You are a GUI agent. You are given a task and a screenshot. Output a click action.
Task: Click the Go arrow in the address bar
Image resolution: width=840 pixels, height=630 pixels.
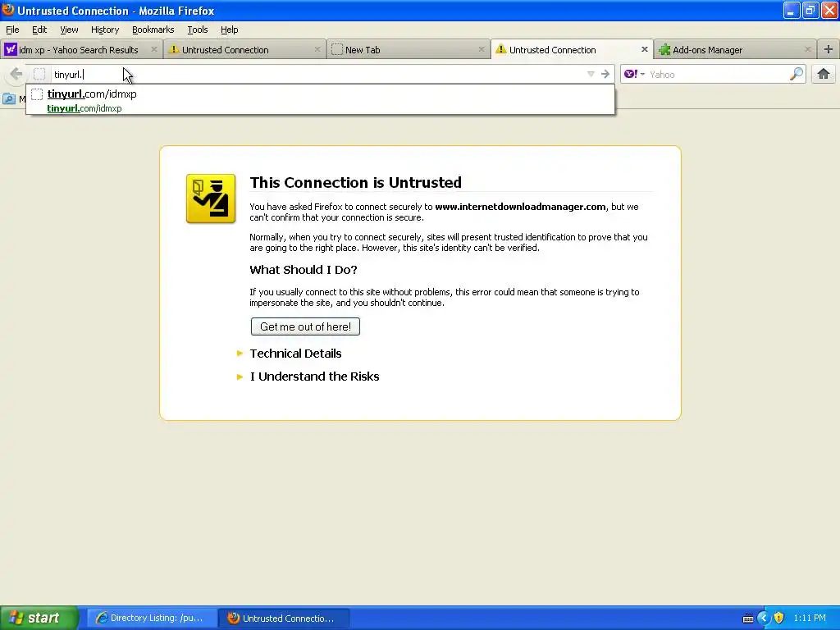click(605, 74)
